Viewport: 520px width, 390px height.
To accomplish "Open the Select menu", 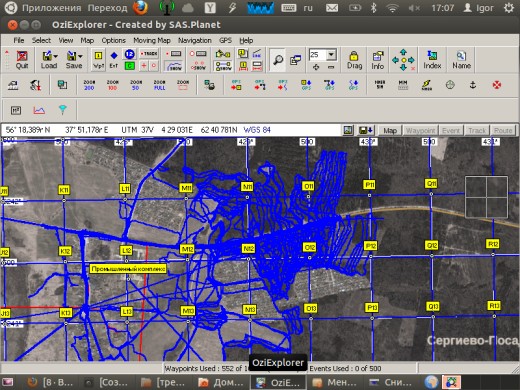I will [41, 40].
